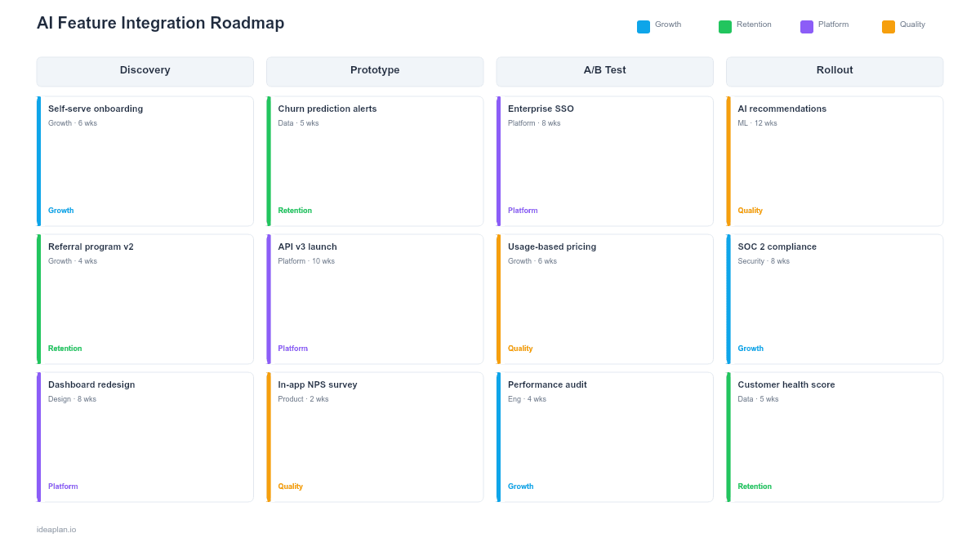Click the AI Feature Integration Roadmap title
This screenshot has height=551, width=980.
[159, 23]
